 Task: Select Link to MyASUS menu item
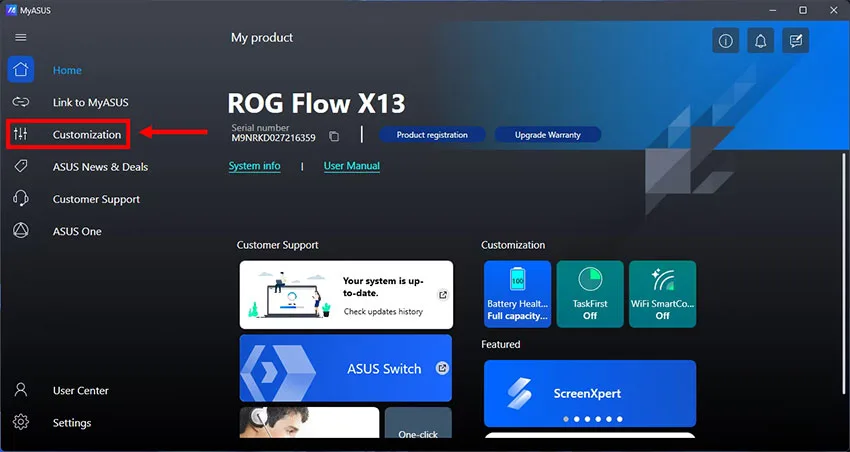[x=91, y=102]
